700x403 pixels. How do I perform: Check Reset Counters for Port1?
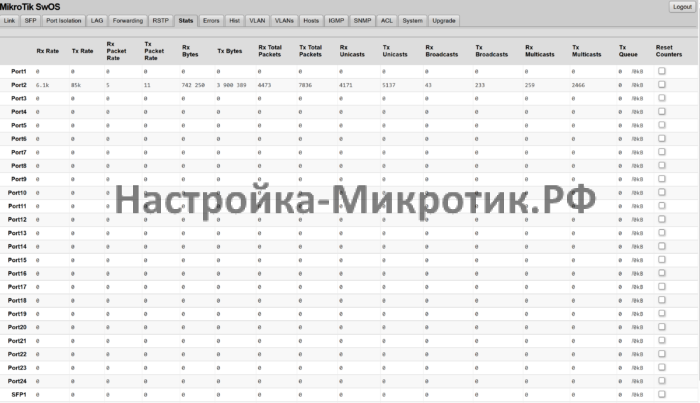(x=662, y=71)
